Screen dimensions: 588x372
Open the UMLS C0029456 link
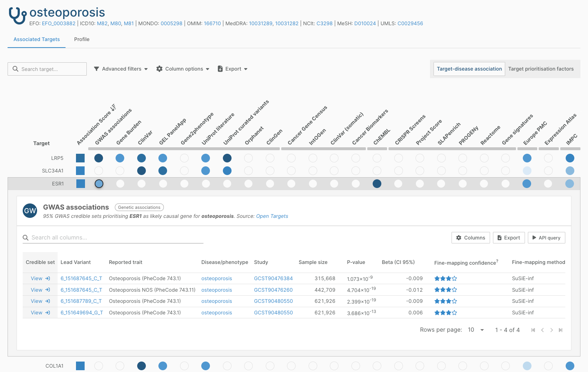tap(410, 23)
